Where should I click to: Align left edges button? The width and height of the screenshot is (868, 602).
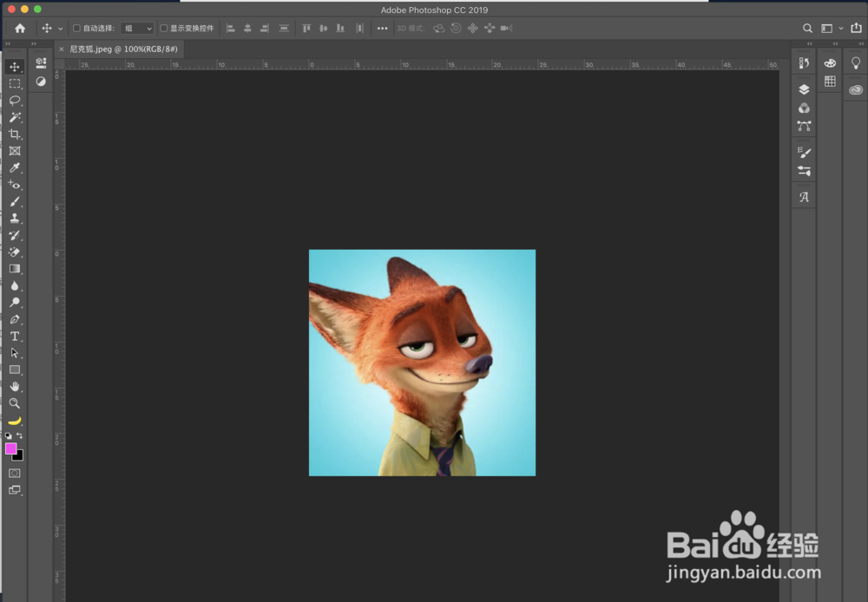coord(231,29)
